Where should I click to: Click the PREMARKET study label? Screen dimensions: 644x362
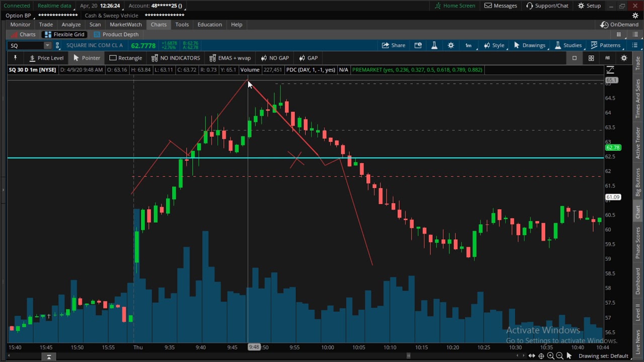click(x=417, y=70)
